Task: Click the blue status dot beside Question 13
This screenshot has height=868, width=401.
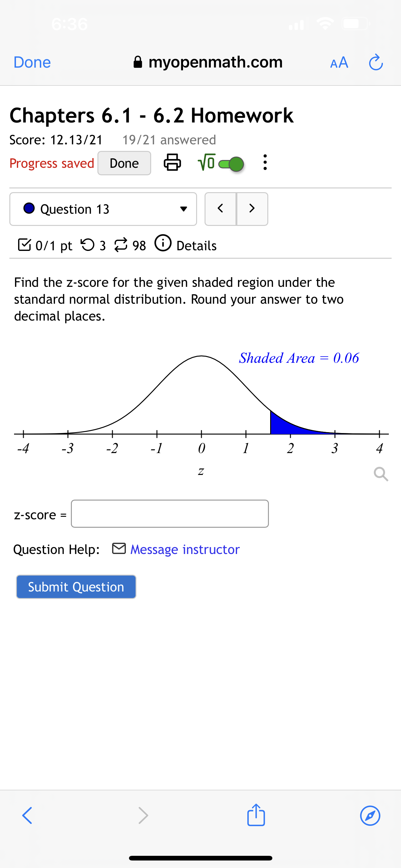Action: pyautogui.click(x=29, y=209)
